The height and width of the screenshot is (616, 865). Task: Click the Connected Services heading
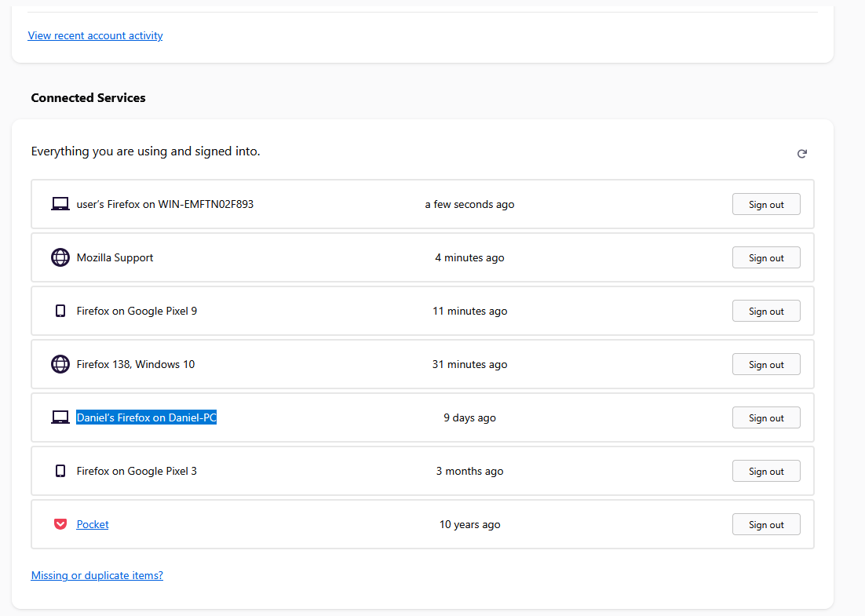tap(88, 97)
